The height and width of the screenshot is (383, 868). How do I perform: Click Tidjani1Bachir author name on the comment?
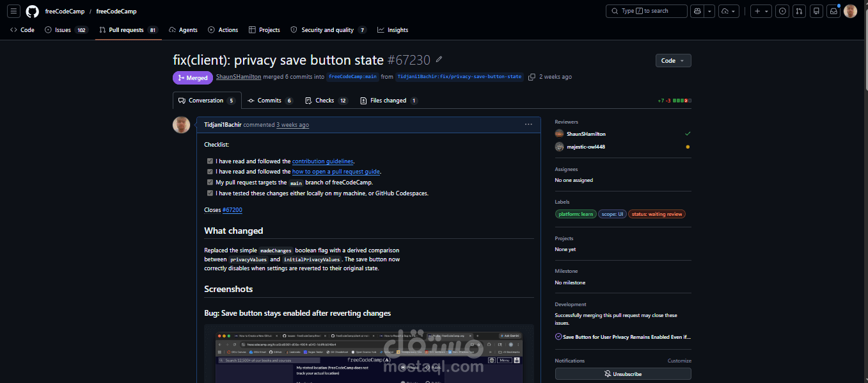coord(223,125)
